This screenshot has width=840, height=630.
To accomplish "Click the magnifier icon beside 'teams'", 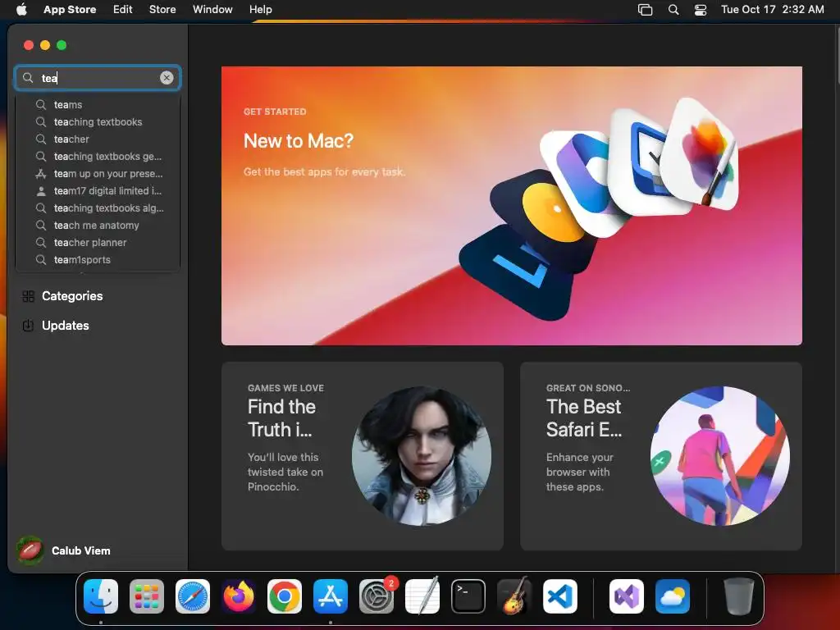I will pos(41,104).
